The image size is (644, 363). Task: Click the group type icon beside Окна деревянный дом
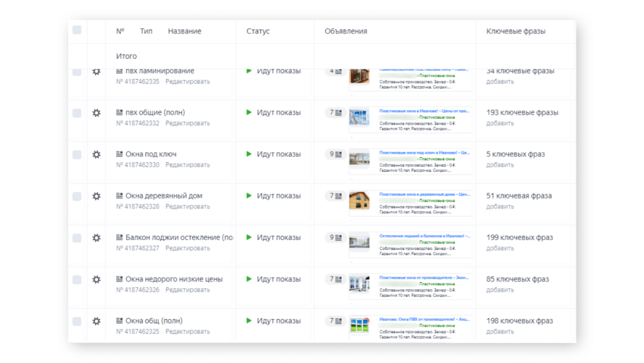120,196
